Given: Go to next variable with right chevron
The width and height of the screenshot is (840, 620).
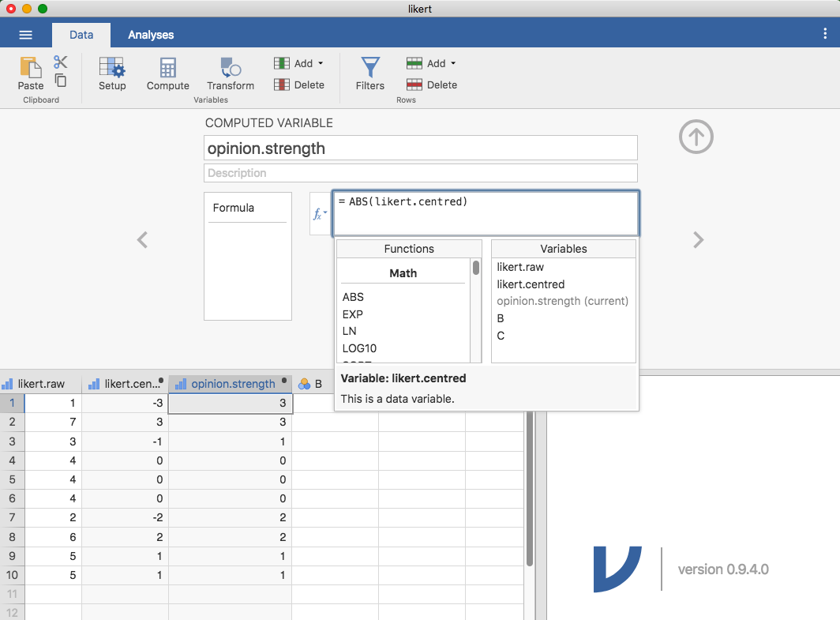Looking at the screenshot, I should pyautogui.click(x=698, y=239).
